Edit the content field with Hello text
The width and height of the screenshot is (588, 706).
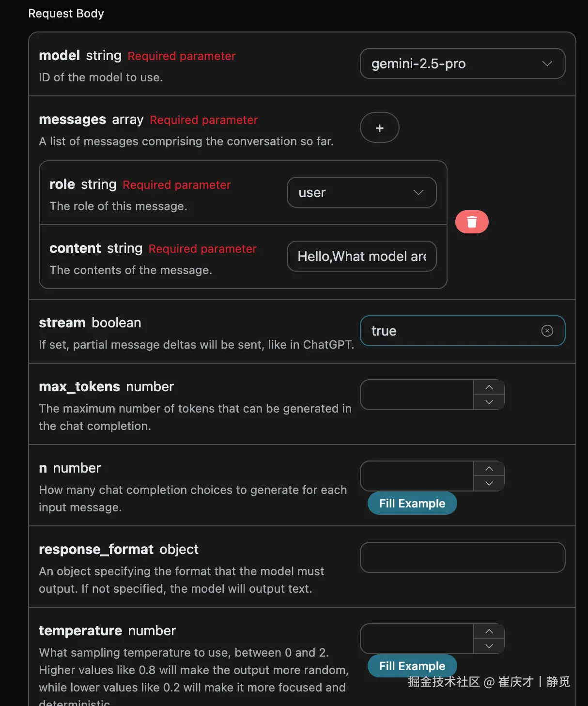[x=361, y=257]
